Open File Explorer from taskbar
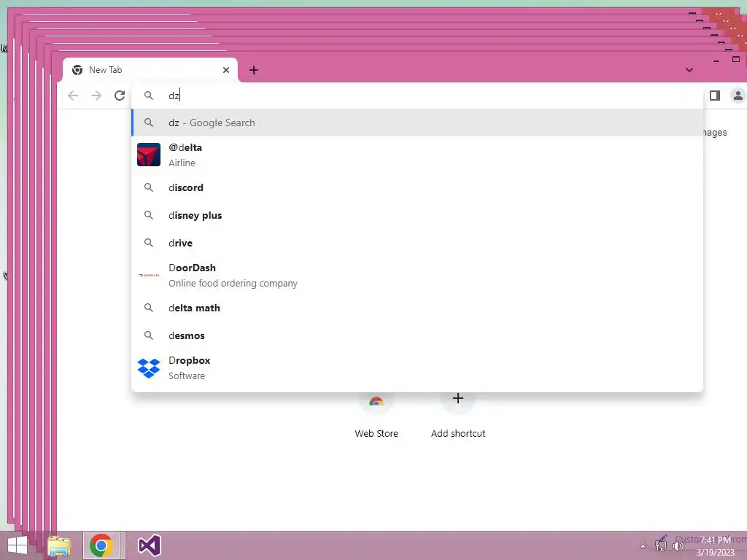The height and width of the screenshot is (560, 747). [x=59, y=545]
